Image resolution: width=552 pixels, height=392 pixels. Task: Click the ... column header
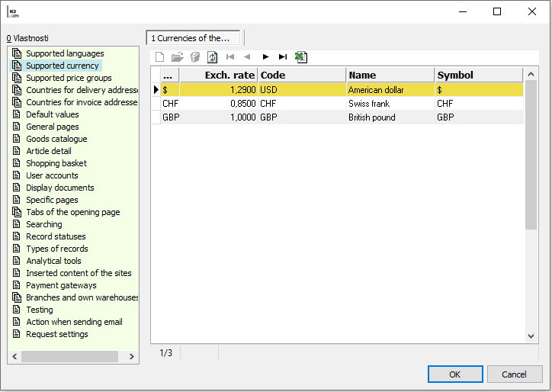click(x=170, y=75)
